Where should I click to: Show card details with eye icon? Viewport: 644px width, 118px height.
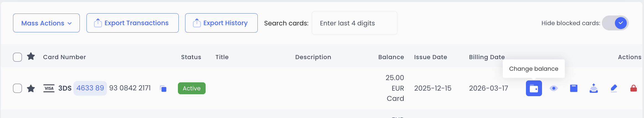click(554, 88)
